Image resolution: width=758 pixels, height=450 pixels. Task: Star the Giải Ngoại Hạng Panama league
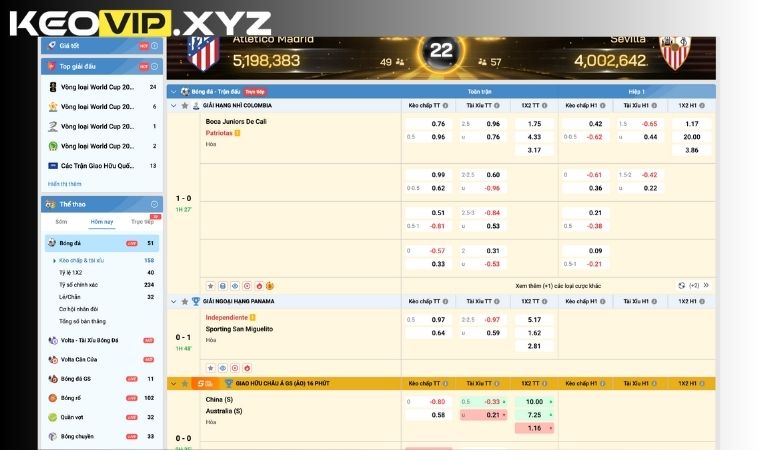point(183,300)
